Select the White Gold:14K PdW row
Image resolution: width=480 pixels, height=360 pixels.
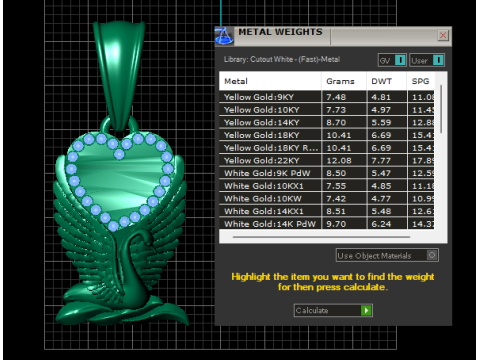327,223
